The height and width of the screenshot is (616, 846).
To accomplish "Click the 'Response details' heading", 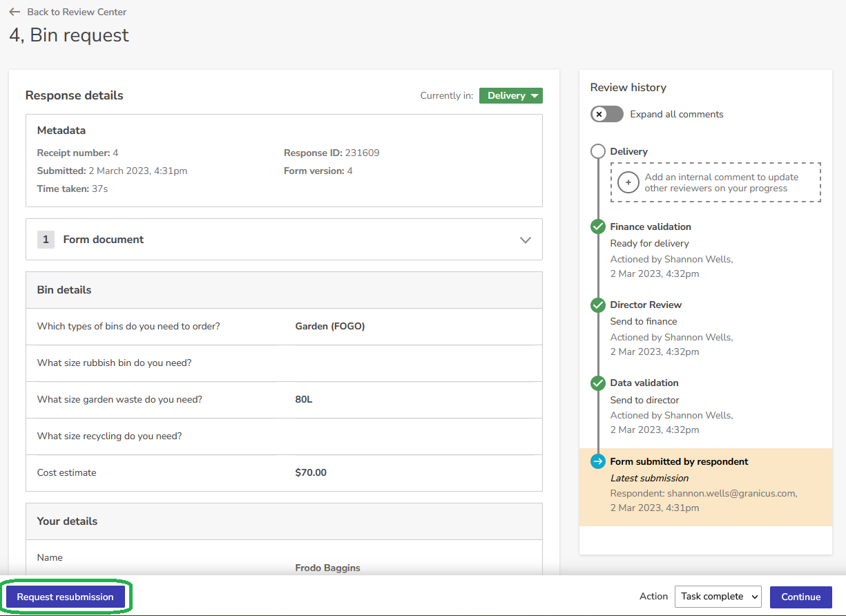I will (x=75, y=95).
